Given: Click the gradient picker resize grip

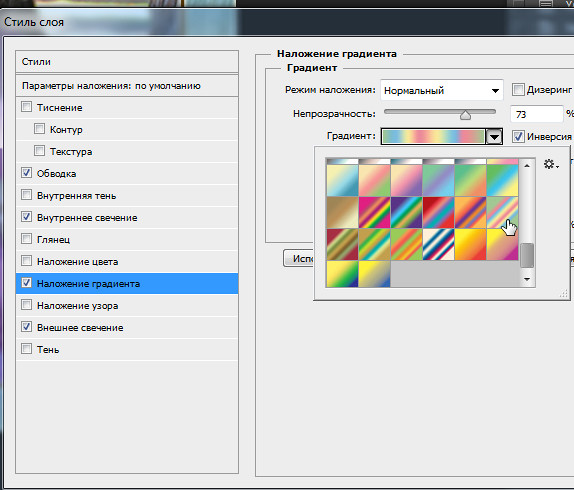Looking at the screenshot, I should click(564, 293).
